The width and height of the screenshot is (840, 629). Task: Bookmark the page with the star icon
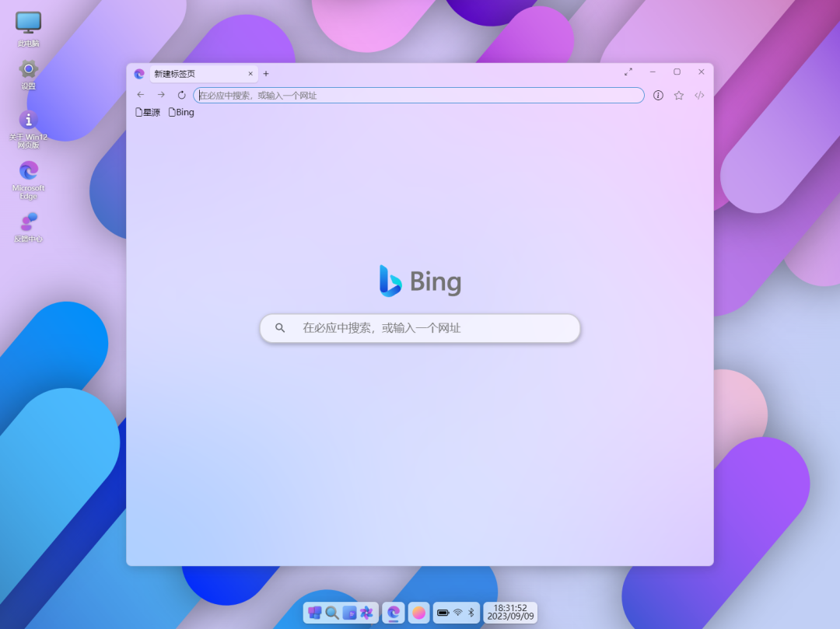679,96
